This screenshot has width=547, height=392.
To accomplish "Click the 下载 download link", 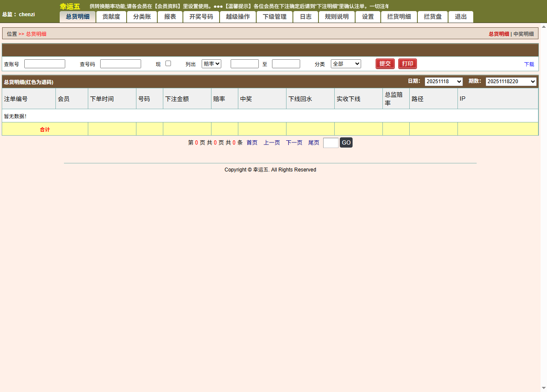I will click(529, 64).
